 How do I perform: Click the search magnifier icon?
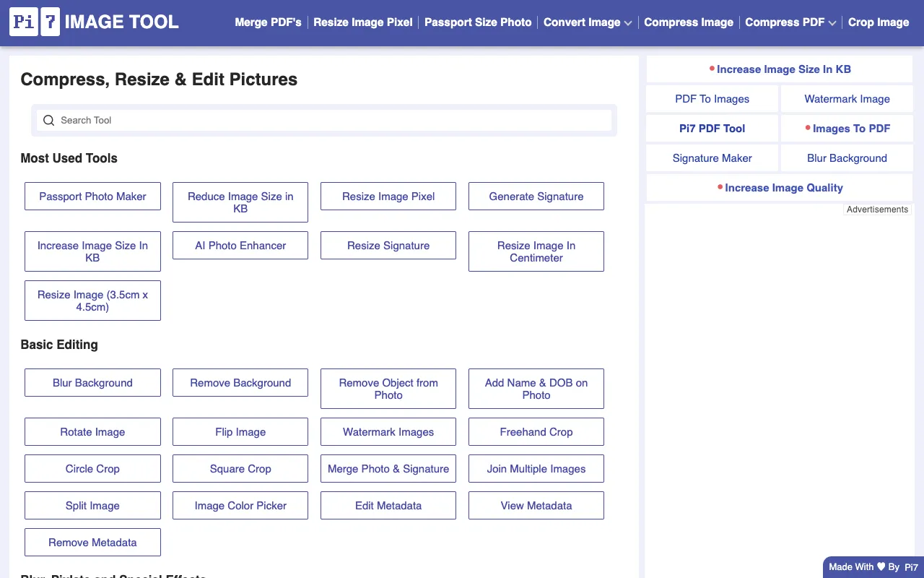pos(48,120)
